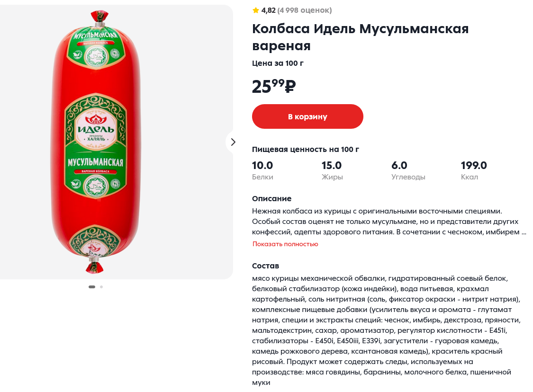
Task: Click the Углеводы value 6.0
Action: pyautogui.click(x=399, y=166)
